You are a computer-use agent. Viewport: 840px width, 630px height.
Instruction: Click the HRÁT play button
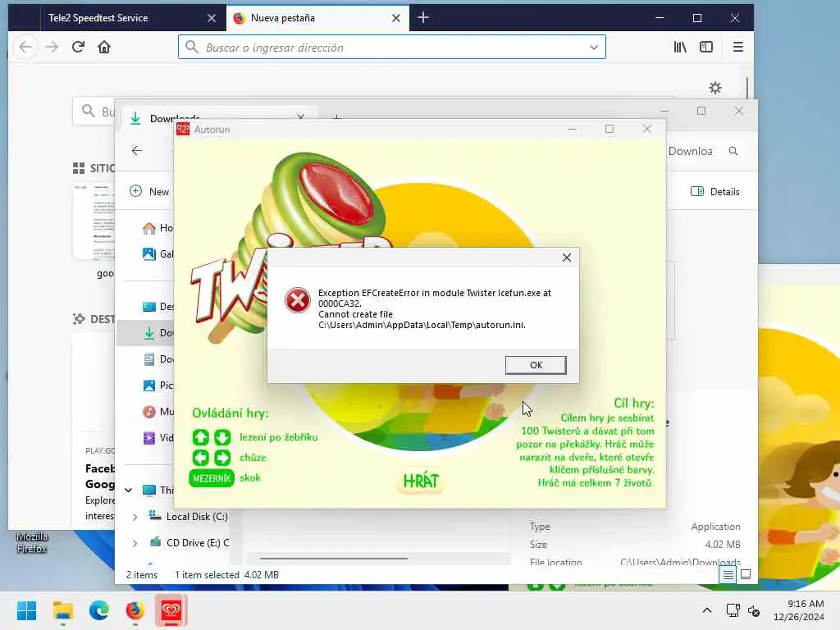421,481
